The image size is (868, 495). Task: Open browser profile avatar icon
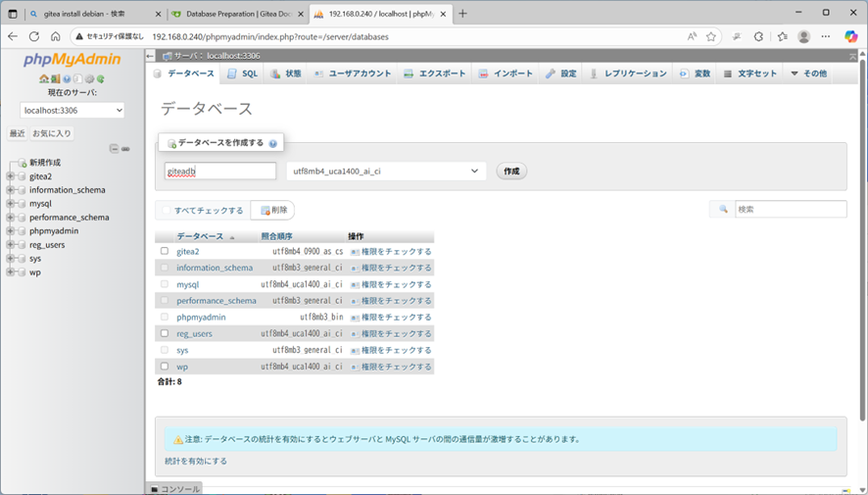pyautogui.click(x=803, y=36)
